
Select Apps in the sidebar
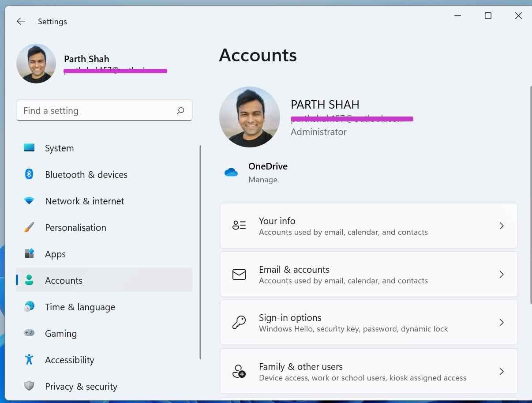104,254
